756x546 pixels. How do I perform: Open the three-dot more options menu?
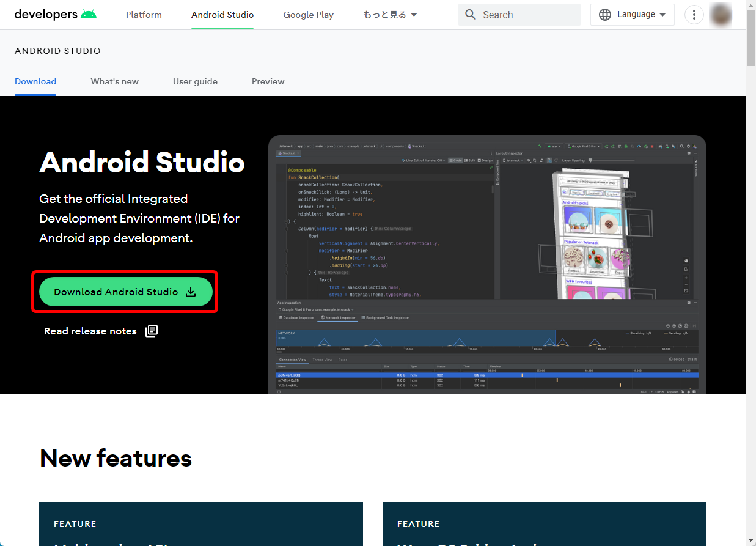(694, 15)
